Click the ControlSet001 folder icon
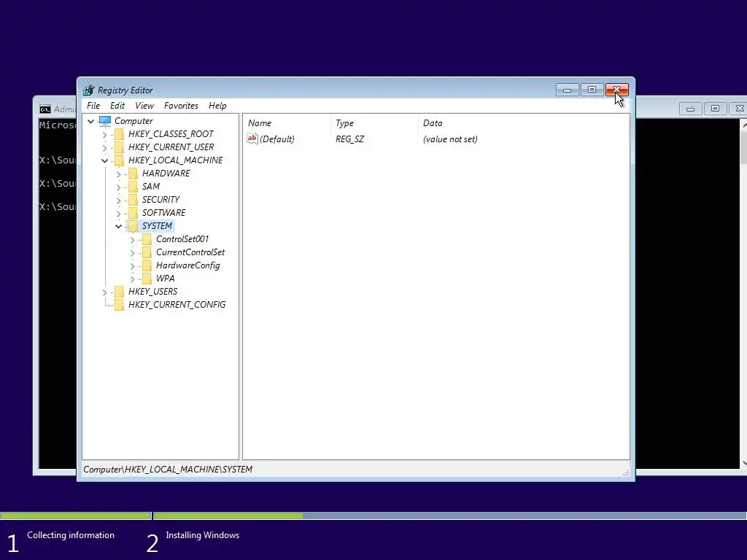This screenshot has width=747, height=560. (147, 239)
